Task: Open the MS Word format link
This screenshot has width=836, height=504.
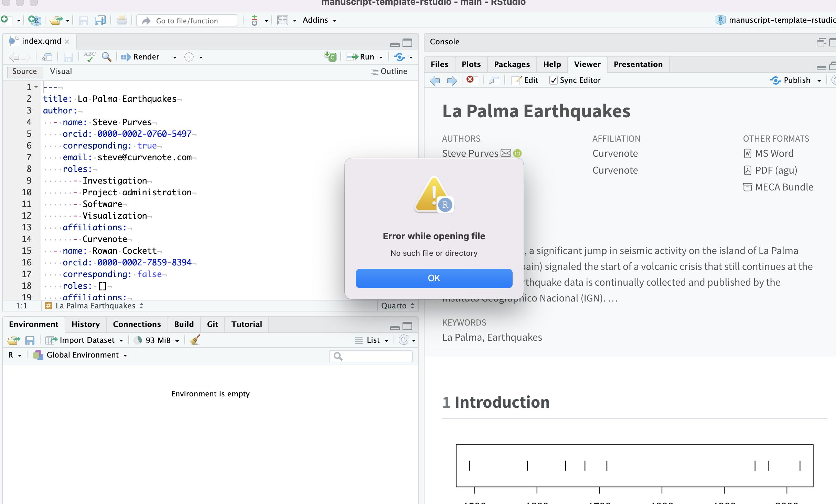Action: [774, 153]
